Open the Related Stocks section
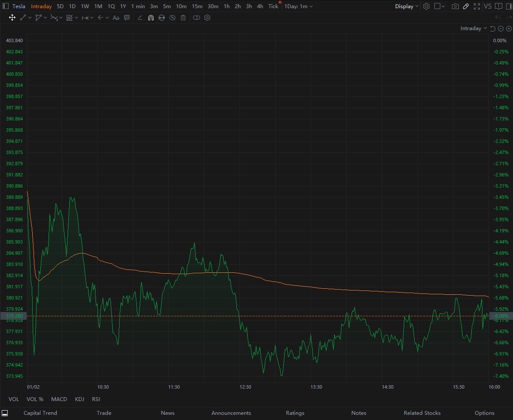 point(422,413)
